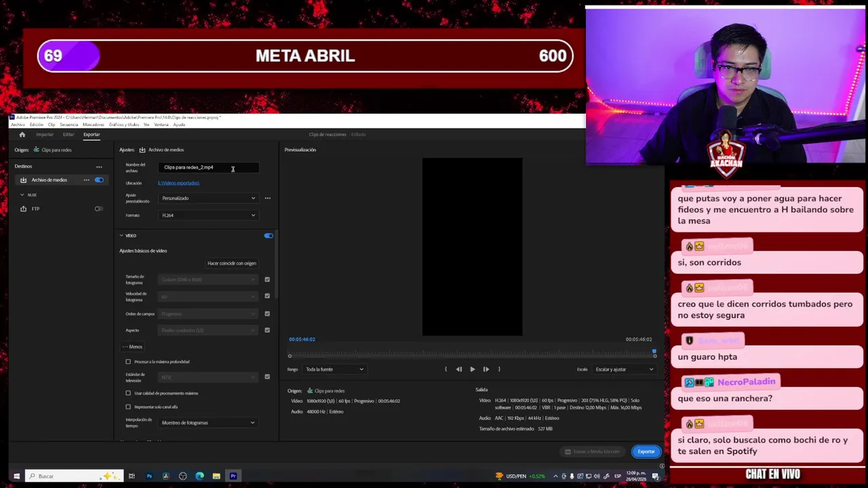
Task: Open the Archivo menu
Action: pyautogui.click(x=18, y=125)
